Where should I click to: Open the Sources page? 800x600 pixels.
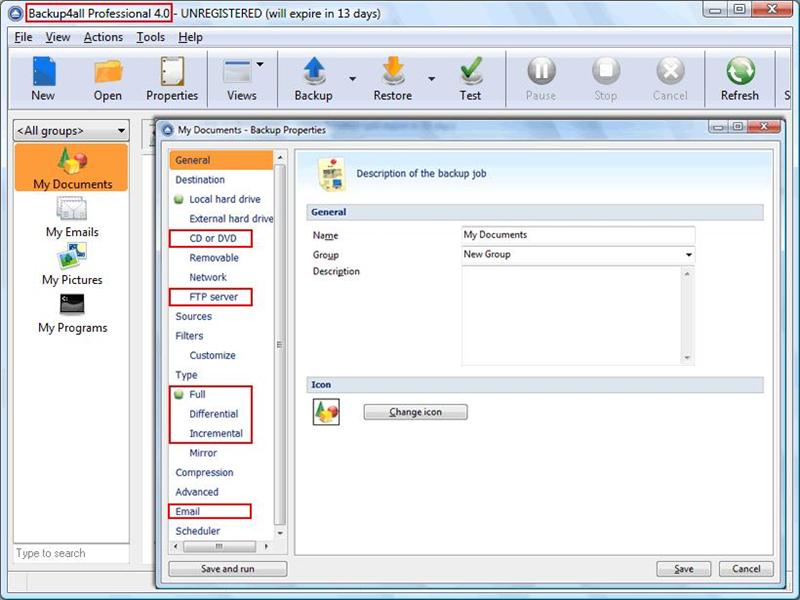pyautogui.click(x=193, y=316)
